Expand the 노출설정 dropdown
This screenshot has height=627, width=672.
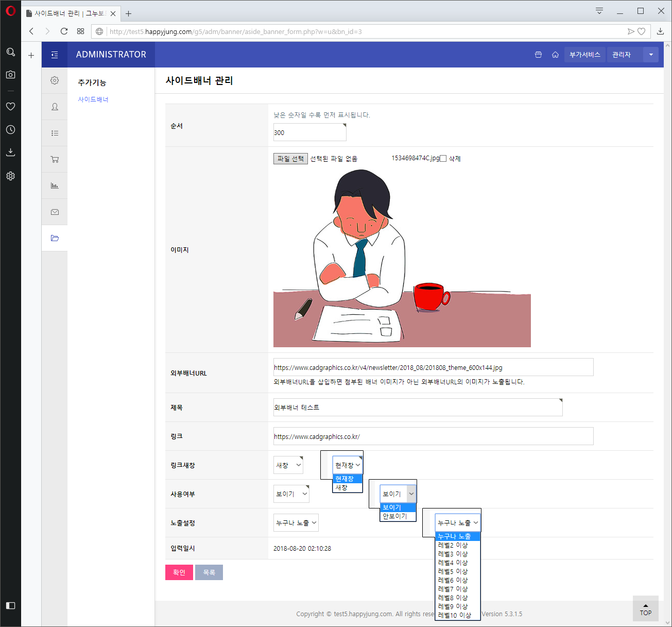click(x=296, y=522)
